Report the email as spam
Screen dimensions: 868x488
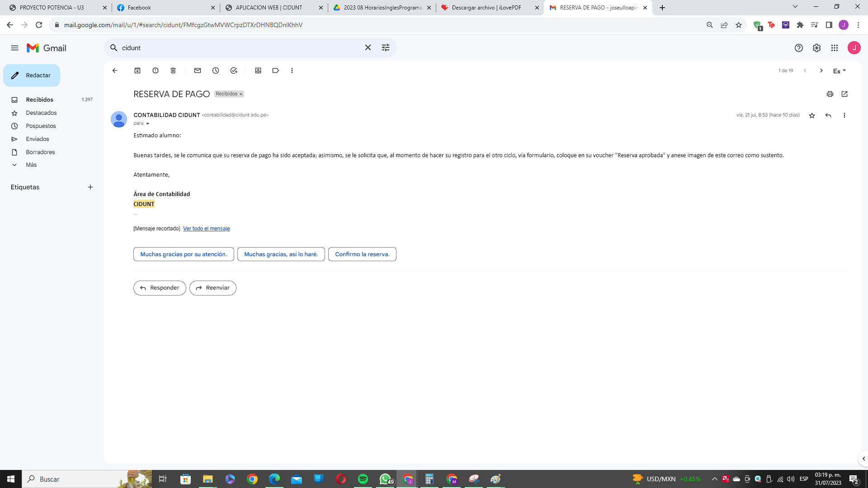pyautogui.click(x=156, y=70)
